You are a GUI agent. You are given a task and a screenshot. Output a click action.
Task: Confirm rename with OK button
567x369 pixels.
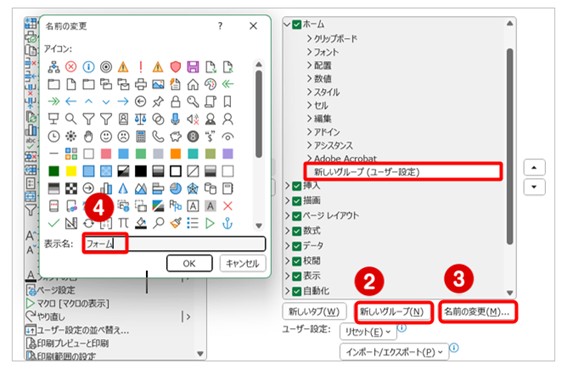(189, 263)
